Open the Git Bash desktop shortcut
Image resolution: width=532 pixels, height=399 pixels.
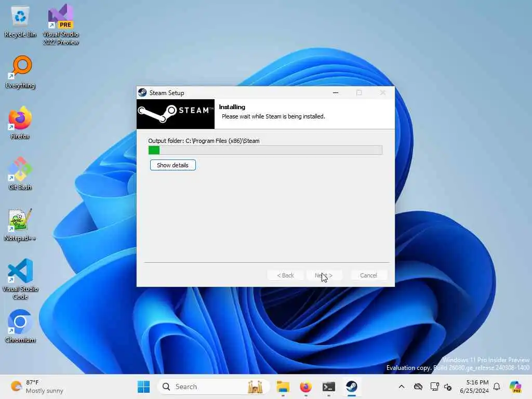point(20,174)
